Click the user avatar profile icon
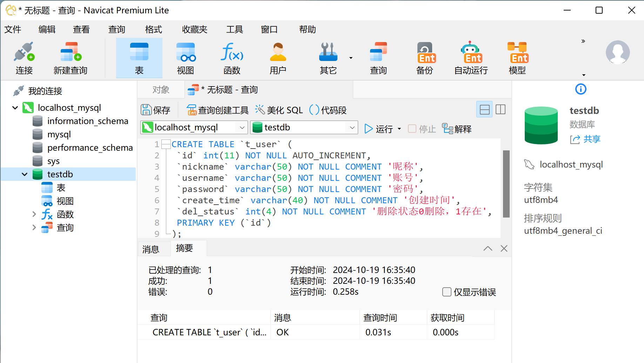The image size is (644, 363). pyautogui.click(x=618, y=52)
